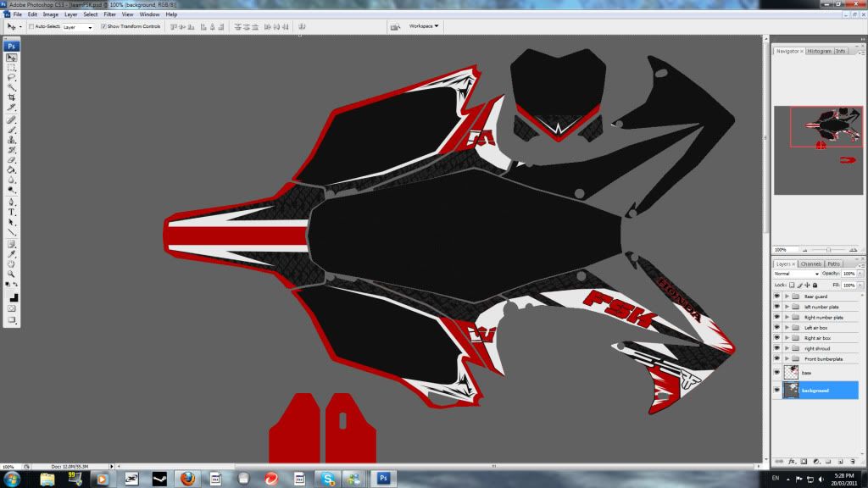Hide the Right air box group
This screenshot has height=488, width=868.
pos(776,338)
